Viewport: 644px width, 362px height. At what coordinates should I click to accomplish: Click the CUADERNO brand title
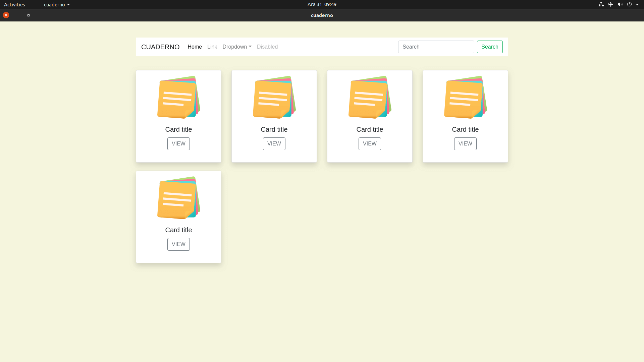[160, 47]
